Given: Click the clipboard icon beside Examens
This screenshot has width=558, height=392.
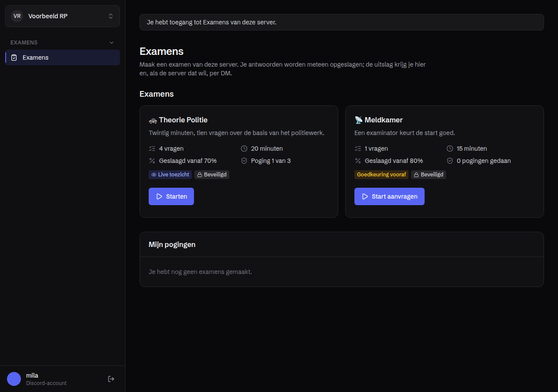Looking at the screenshot, I should (x=14, y=57).
